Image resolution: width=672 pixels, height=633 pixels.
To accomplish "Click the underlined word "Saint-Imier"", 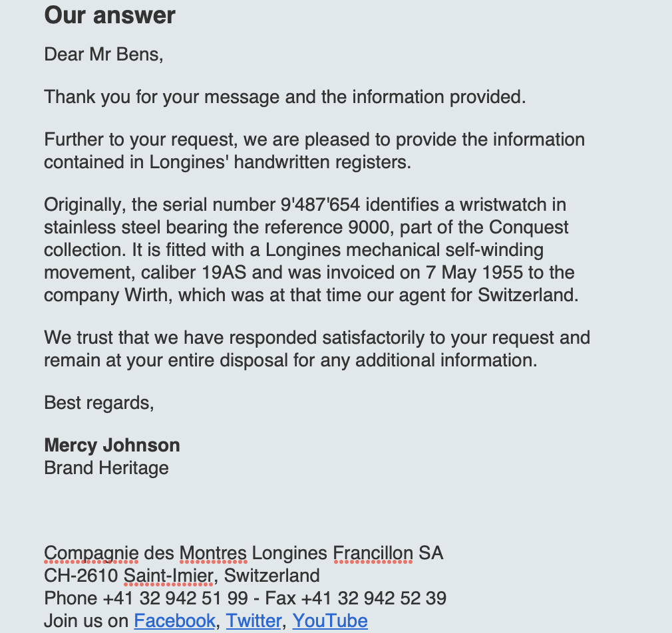I will pyautogui.click(x=169, y=576).
